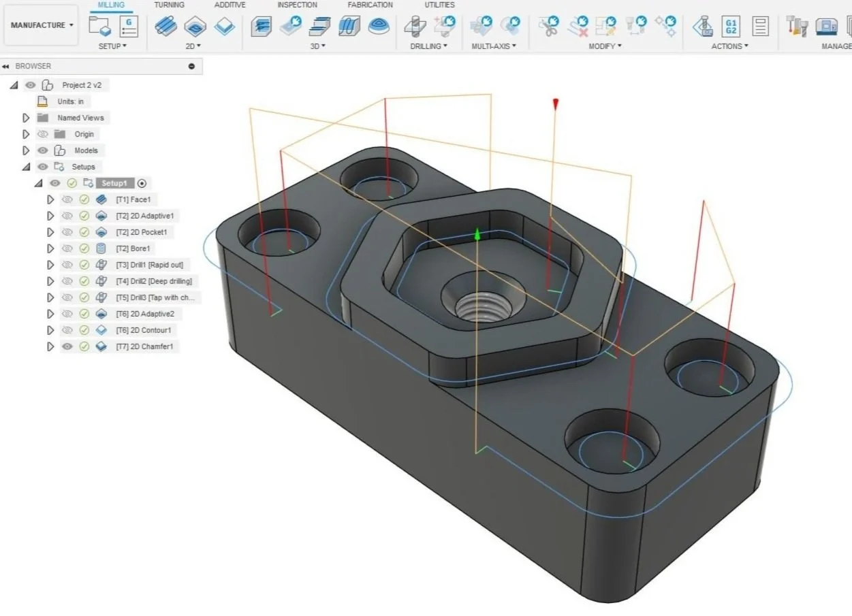Collapse the Browser panel arrows
The height and width of the screenshot is (616, 852).
(6, 66)
